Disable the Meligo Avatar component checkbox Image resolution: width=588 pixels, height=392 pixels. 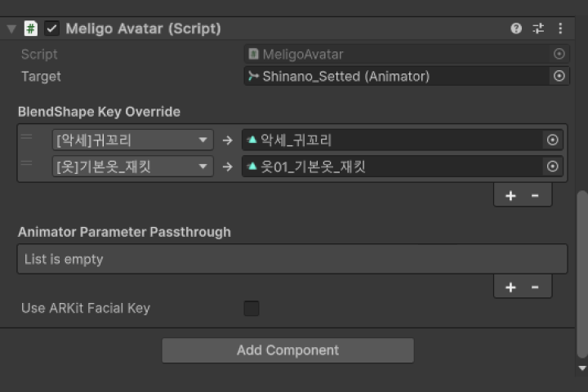[51, 29]
